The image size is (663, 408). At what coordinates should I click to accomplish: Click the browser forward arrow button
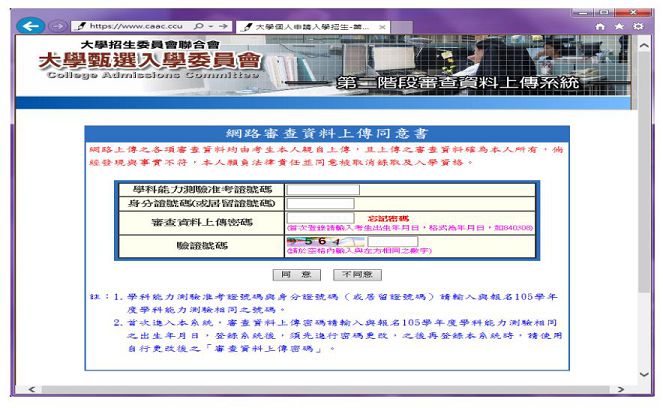tap(57, 27)
